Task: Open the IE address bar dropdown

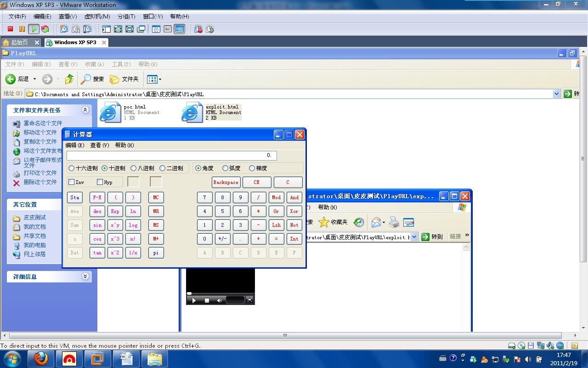Action: click(x=414, y=237)
